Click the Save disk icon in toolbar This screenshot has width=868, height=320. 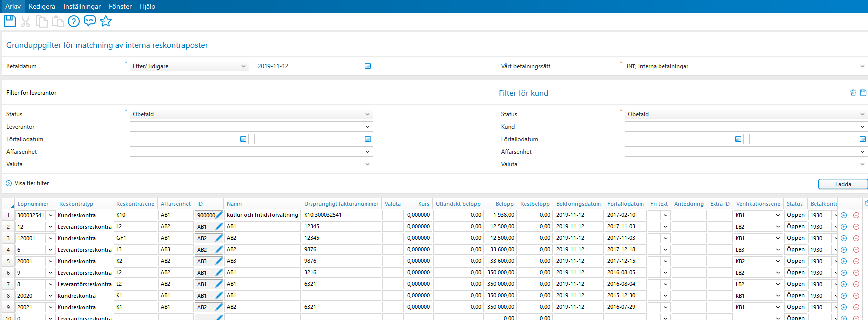pyautogui.click(x=10, y=21)
